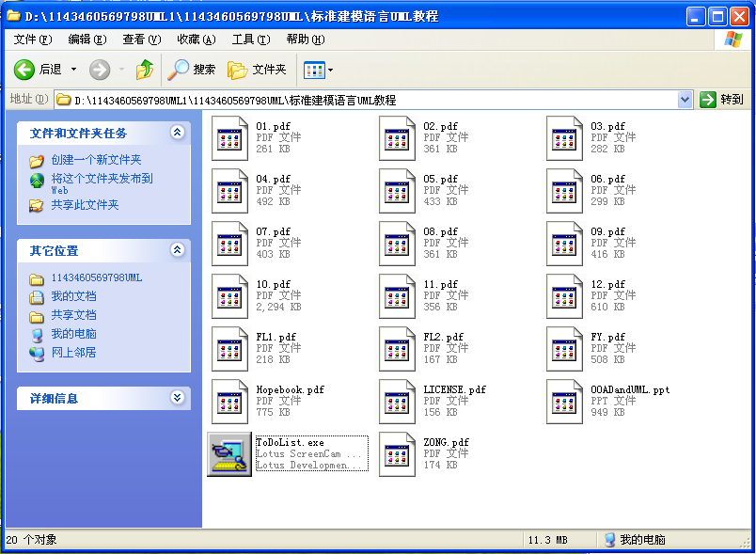The image size is (756, 554).
Task: Open the 编辑(E) menu
Action: click(87, 40)
